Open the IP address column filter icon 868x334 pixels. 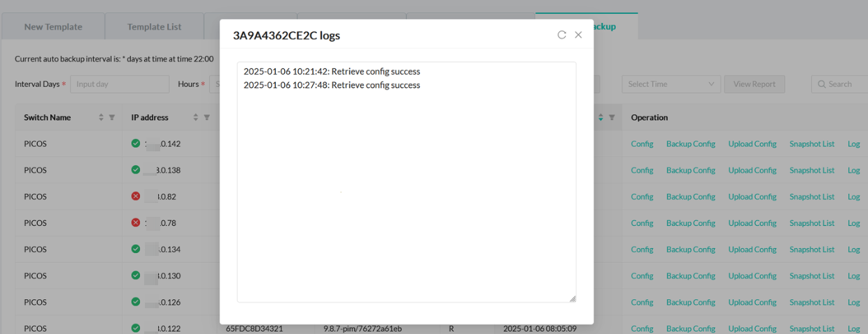[x=207, y=118]
